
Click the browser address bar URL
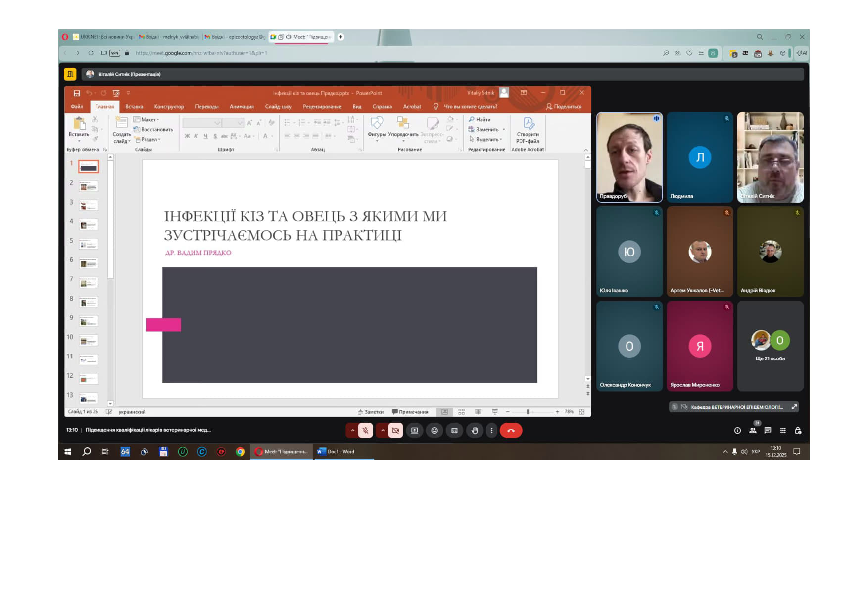click(201, 53)
